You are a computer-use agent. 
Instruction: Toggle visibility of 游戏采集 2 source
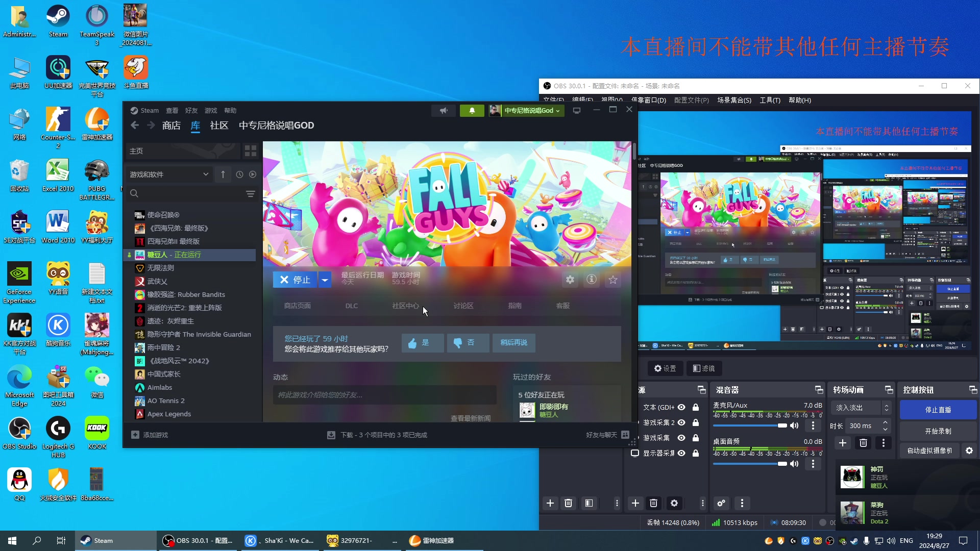(x=681, y=422)
